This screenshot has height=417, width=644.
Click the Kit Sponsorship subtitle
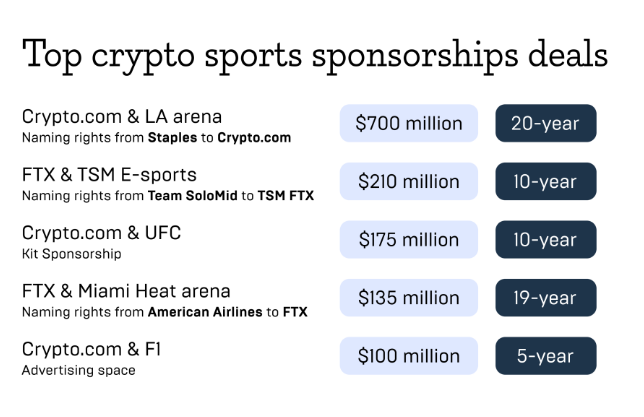coord(71,254)
